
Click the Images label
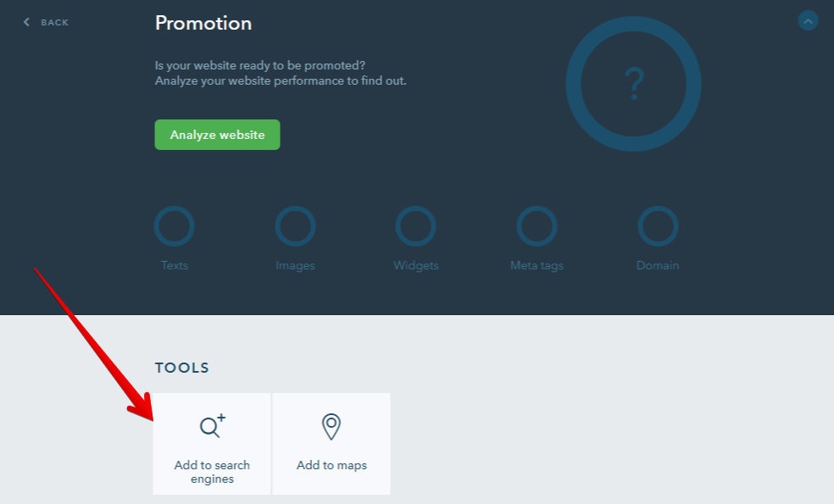click(295, 265)
